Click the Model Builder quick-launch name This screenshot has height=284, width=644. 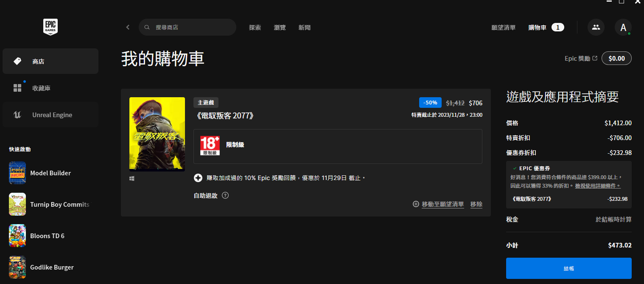click(x=50, y=173)
